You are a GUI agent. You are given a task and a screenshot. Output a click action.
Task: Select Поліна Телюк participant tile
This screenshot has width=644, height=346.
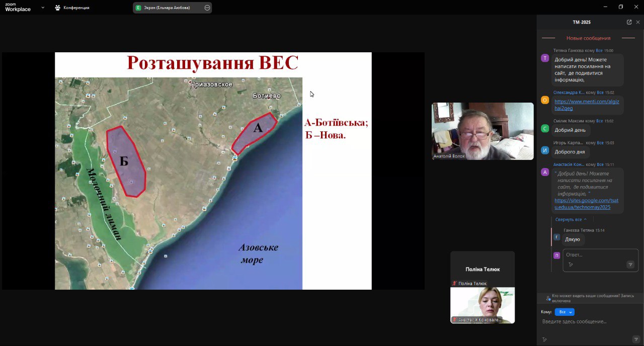[x=482, y=269]
